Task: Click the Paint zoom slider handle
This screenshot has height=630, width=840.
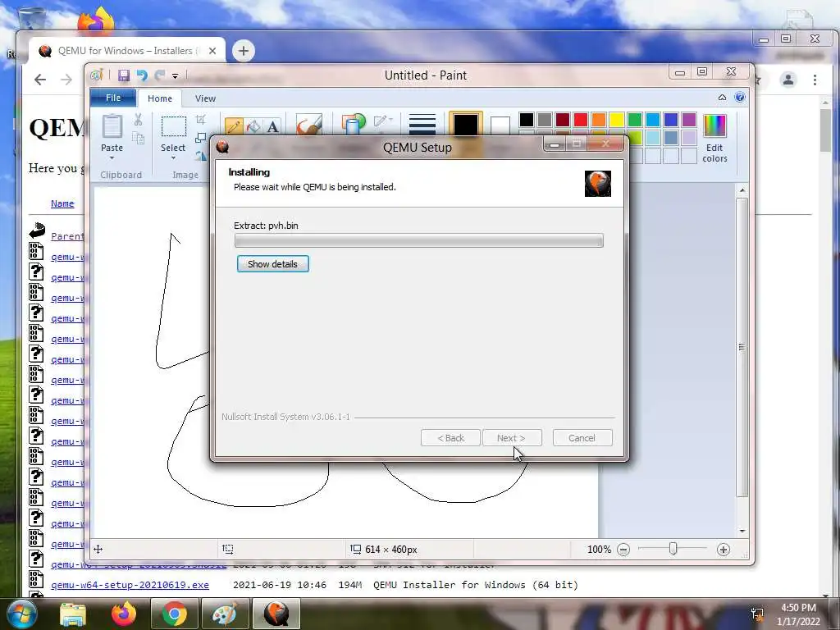Action: [673, 549]
